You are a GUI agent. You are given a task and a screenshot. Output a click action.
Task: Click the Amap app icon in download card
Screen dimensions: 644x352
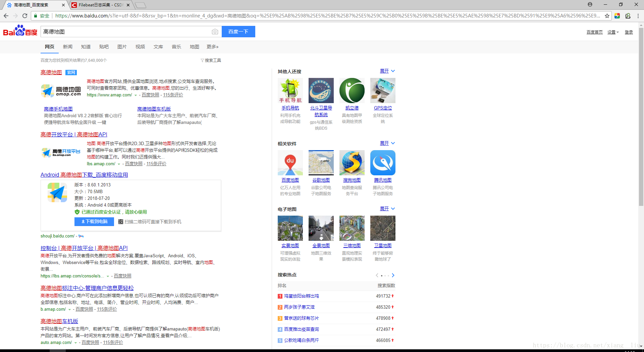coord(57,192)
